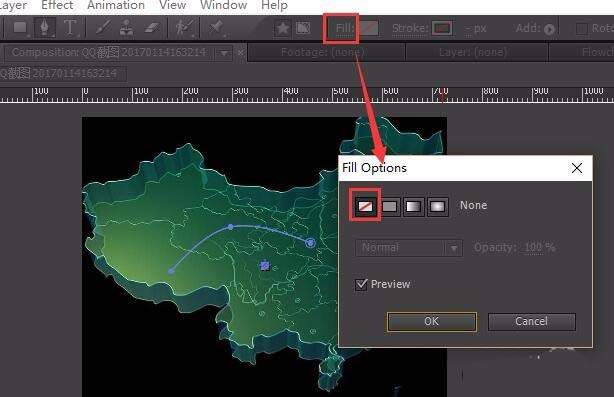
Task: Select the Pen tool
Action: coord(45,27)
